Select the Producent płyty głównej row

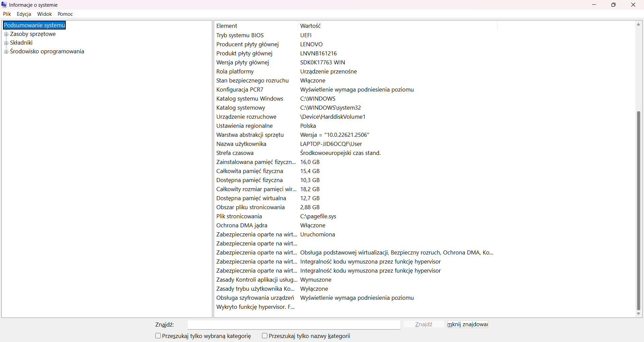pos(356,44)
